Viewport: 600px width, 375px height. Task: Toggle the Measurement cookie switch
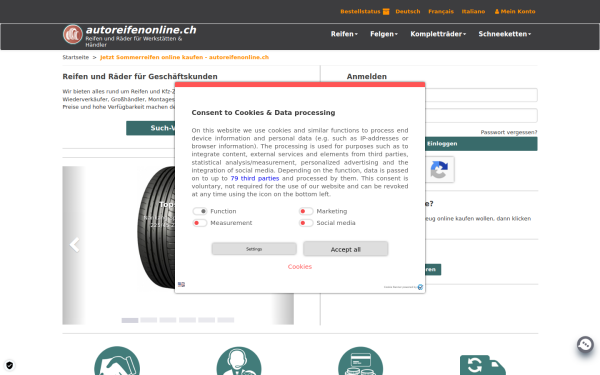click(x=200, y=223)
